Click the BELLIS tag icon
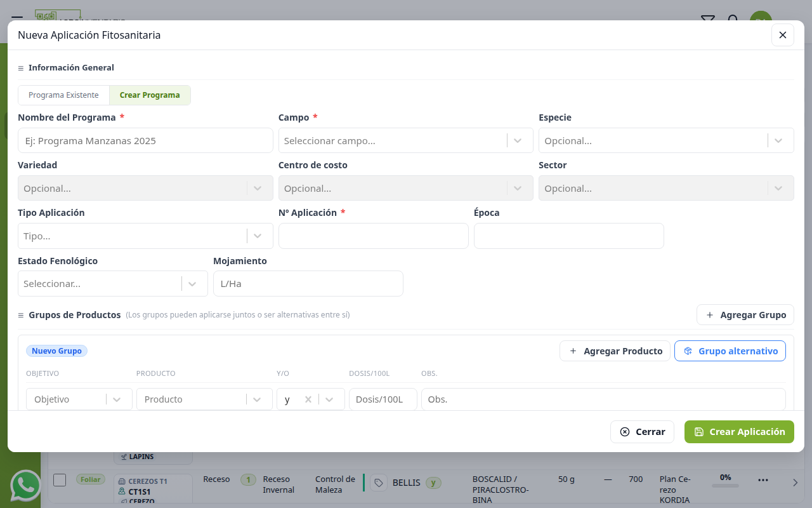 [x=379, y=483]
